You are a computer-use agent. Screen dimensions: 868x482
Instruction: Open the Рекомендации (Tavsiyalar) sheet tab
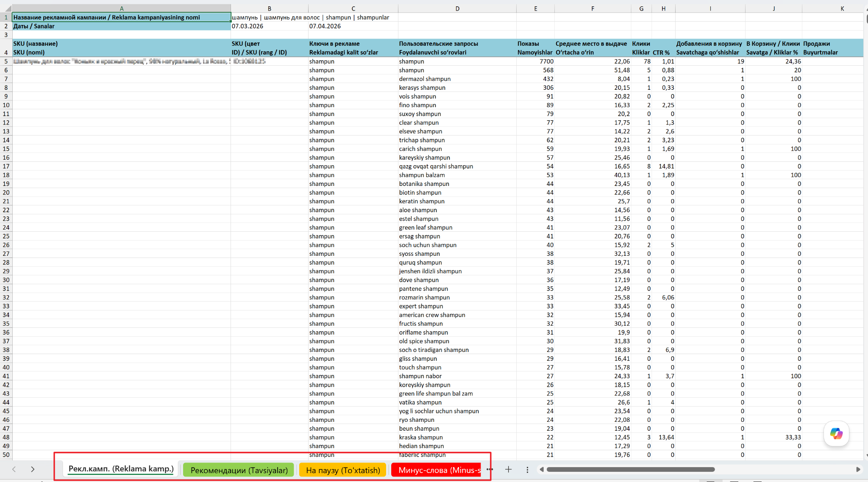(x=239, y=470)
